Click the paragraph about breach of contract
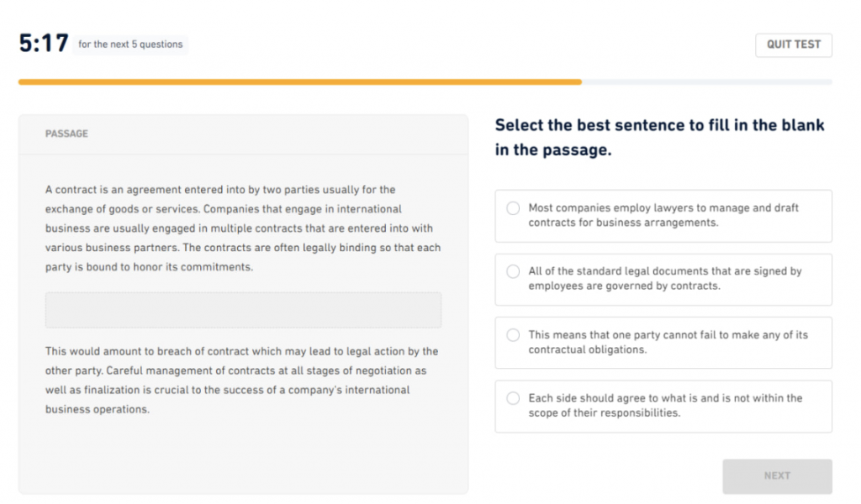 [x=241, y=380]
